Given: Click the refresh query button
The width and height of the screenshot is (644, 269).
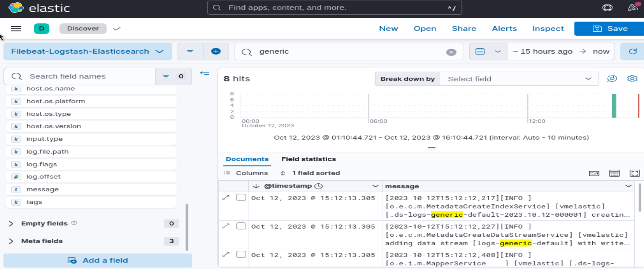Looking at the screenshot, I should point(632,51).
